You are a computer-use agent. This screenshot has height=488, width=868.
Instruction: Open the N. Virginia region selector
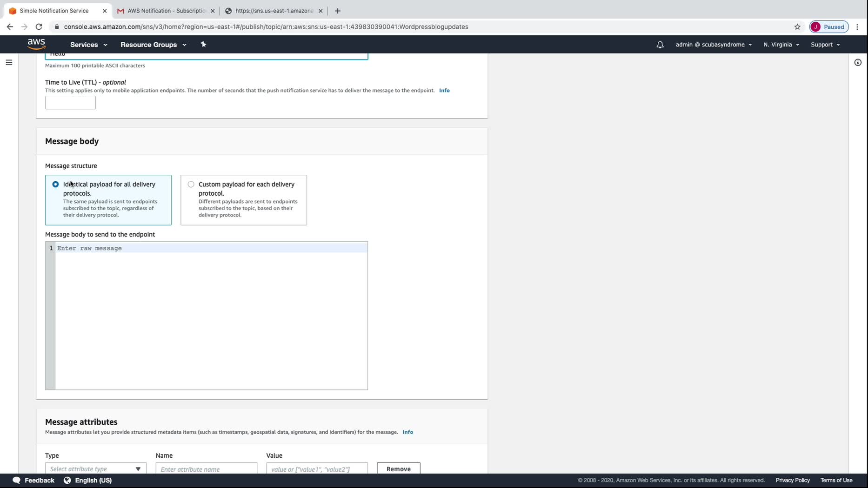tap(781, 45)
